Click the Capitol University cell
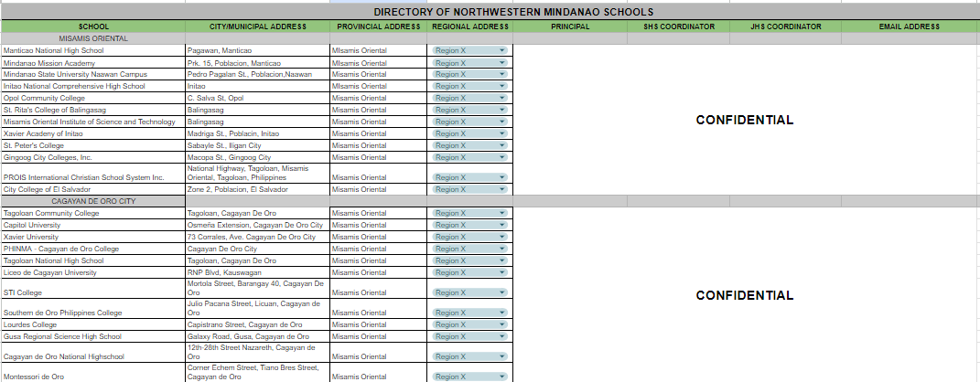Image resolution: width=980 pixels, height=382 pixels. (93, 225)
